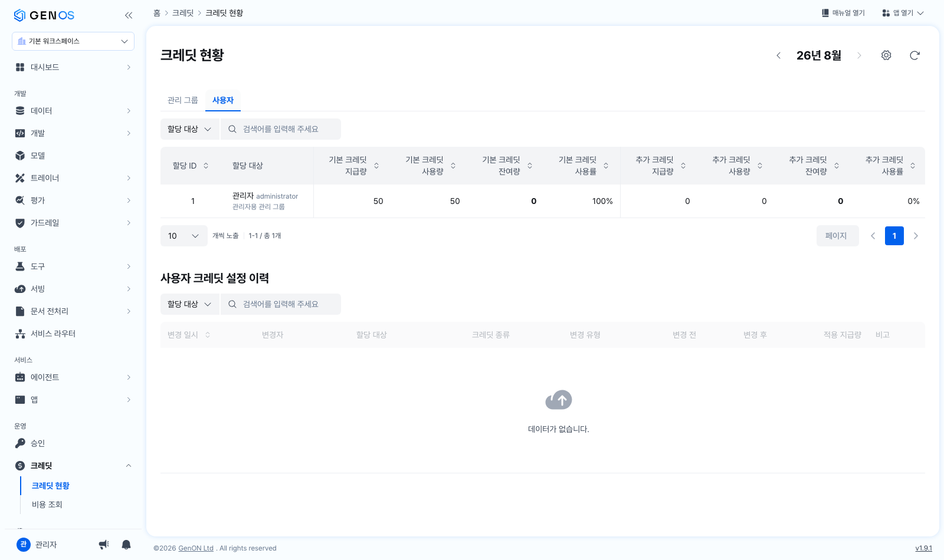Open the 기본 워크스페이스 workspace dropdown

pos(73,41)
